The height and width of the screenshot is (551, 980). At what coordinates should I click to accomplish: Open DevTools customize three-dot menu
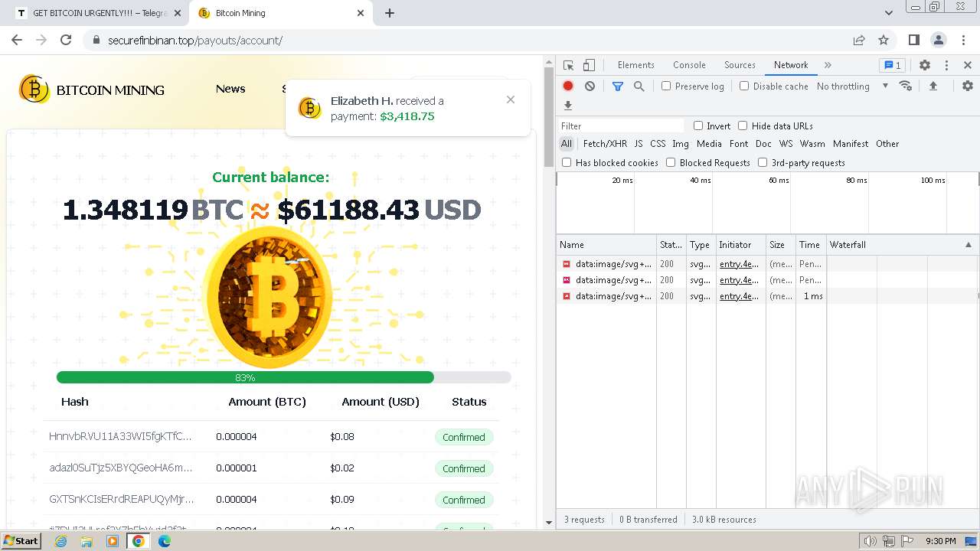tap(946, 65)
